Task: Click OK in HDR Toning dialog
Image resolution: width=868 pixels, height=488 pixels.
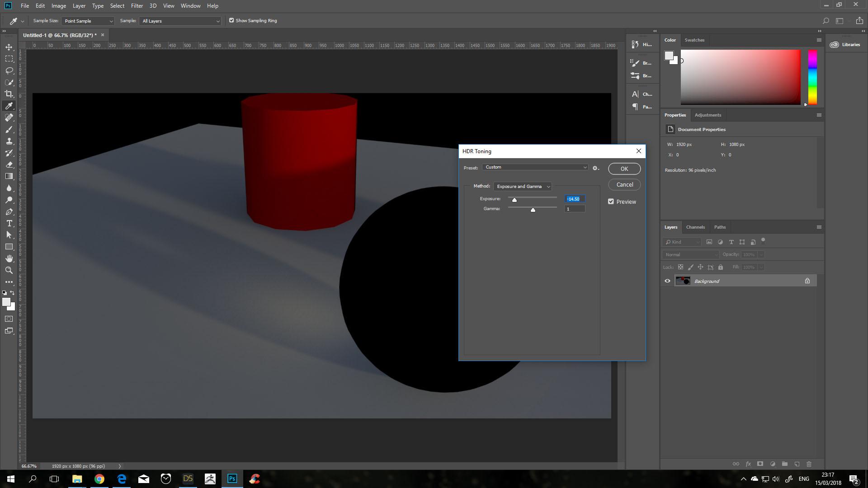Action: [624, 169]
